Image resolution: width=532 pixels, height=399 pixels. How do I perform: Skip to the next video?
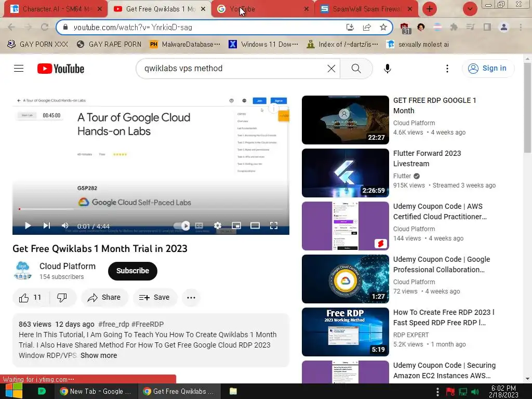click(46, 225)
